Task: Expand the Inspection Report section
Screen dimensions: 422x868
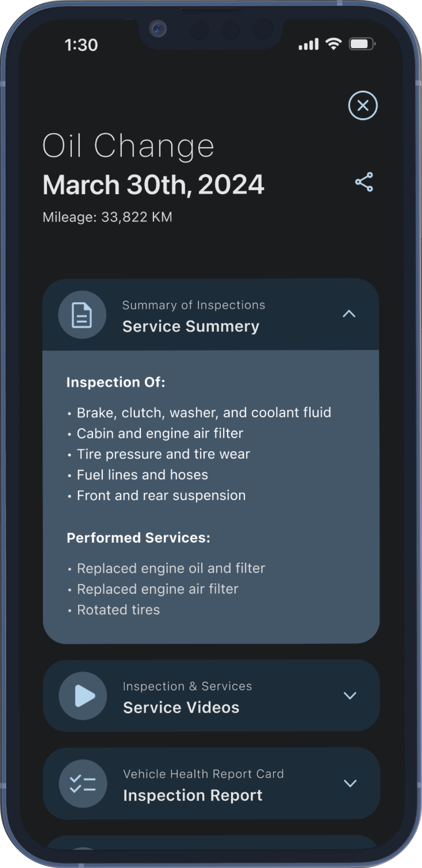Action: [350, 784]
